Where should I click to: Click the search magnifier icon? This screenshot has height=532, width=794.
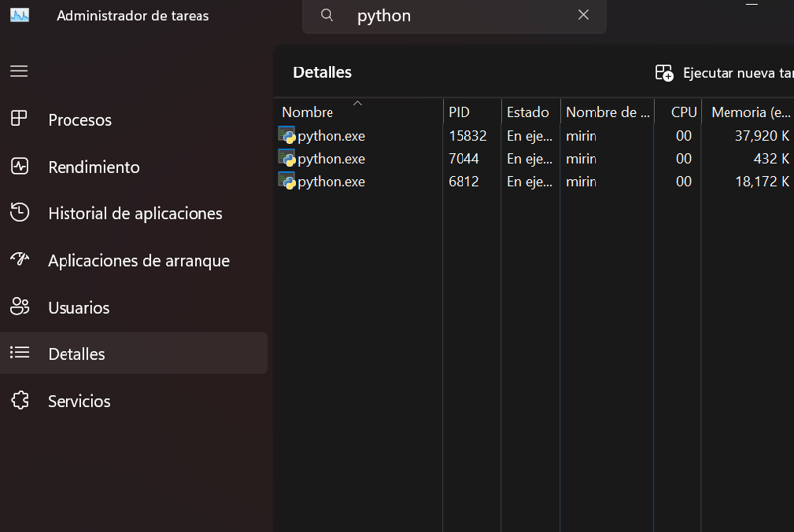327,15
